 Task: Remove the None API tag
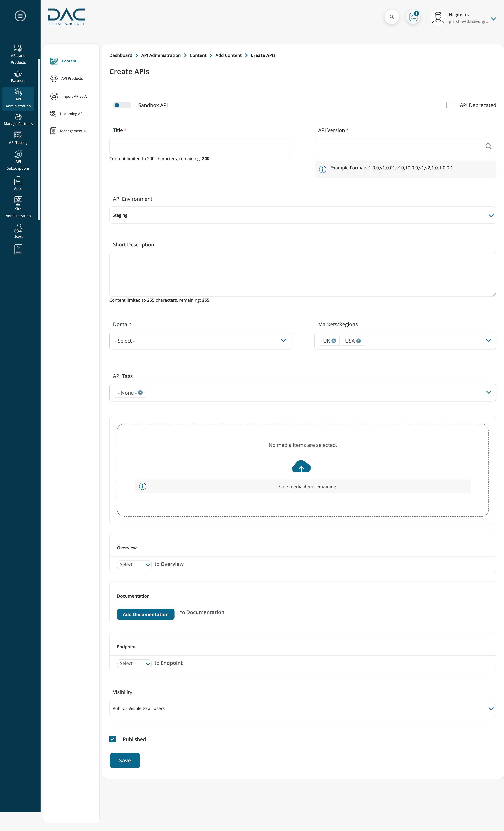point(140,392)
